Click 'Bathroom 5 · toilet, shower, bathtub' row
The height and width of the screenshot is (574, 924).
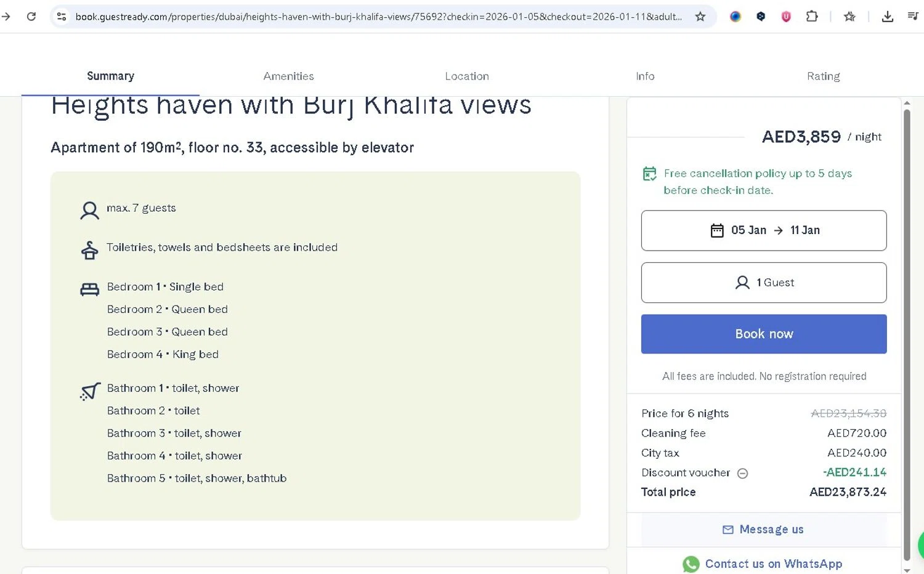tap(197, 479)
